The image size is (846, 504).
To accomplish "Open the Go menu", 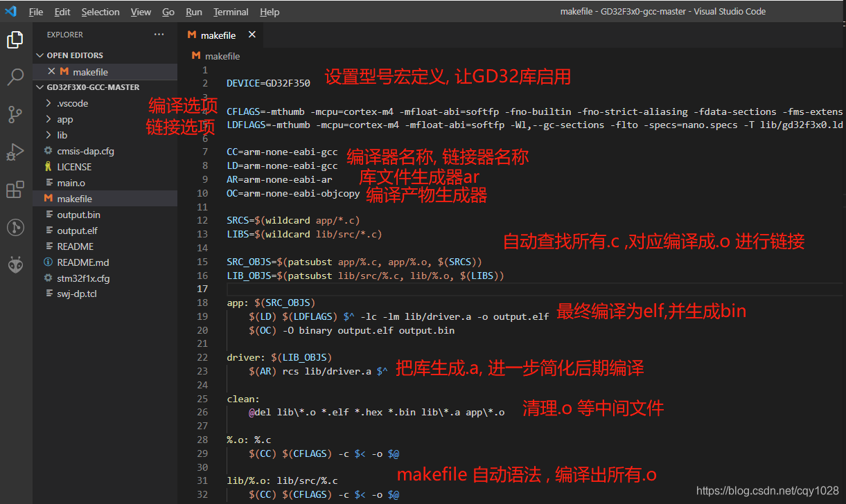I will pos(168,12).
